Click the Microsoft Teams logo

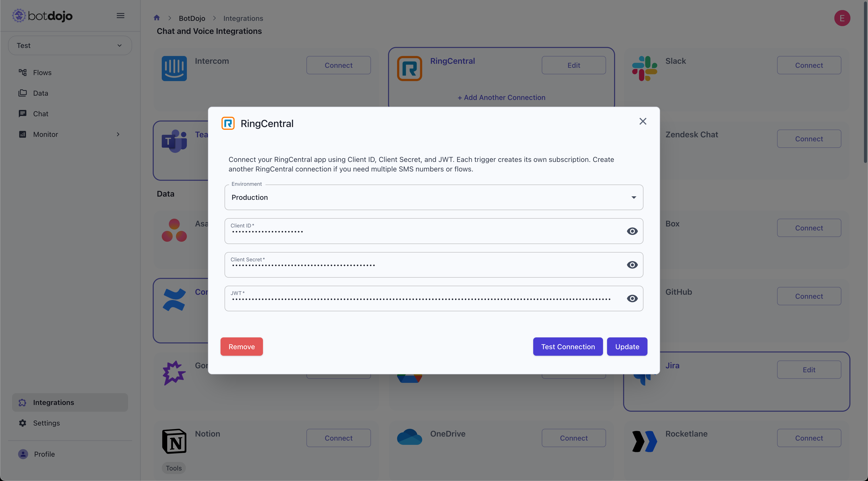tap(174, 141)
